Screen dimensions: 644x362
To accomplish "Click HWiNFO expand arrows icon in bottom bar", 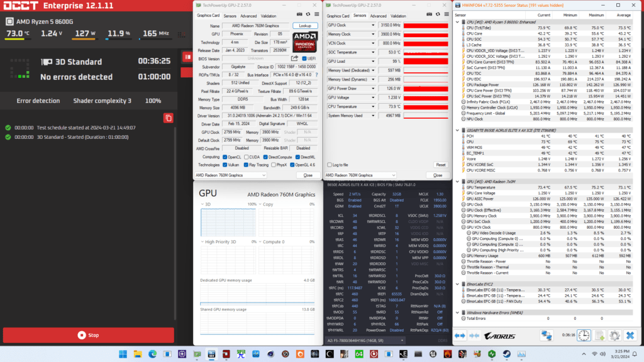I will pyautogui.click(x=460, y=336).
